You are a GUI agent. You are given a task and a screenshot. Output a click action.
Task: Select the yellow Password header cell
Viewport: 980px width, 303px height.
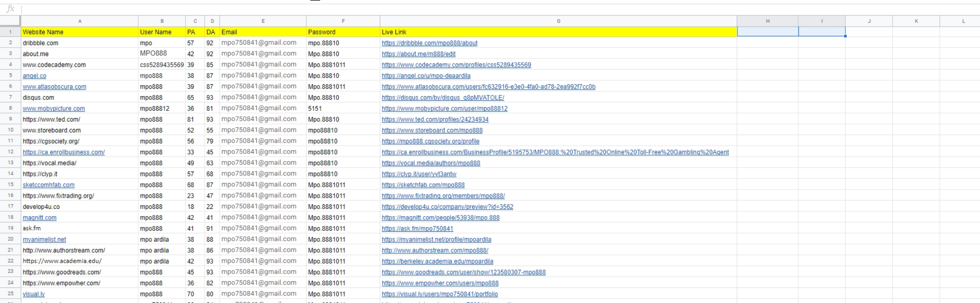click(343, 32)
